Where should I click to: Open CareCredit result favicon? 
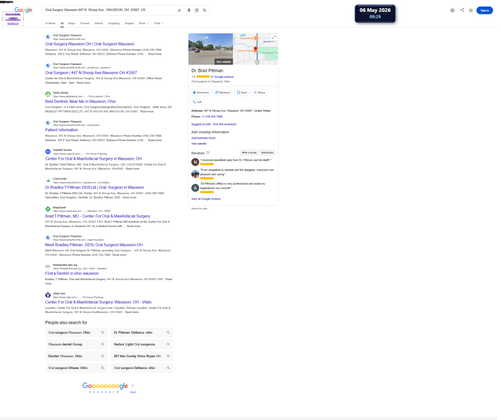48,180
